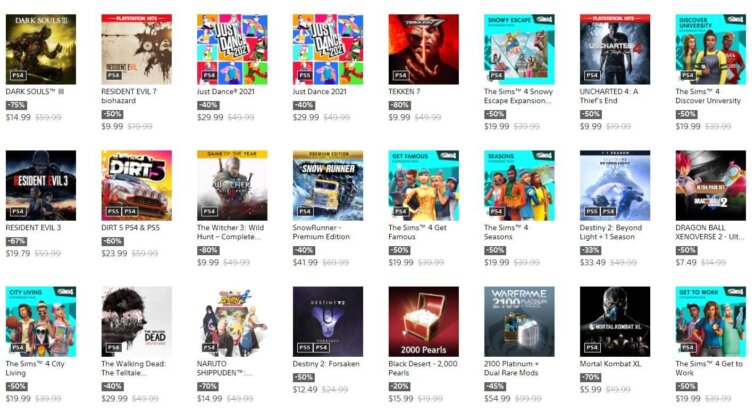This screenshot has width=755, height=420.
Task: Open the Dark Souls III cover thumbnail
Action: [x=40, y=49]
